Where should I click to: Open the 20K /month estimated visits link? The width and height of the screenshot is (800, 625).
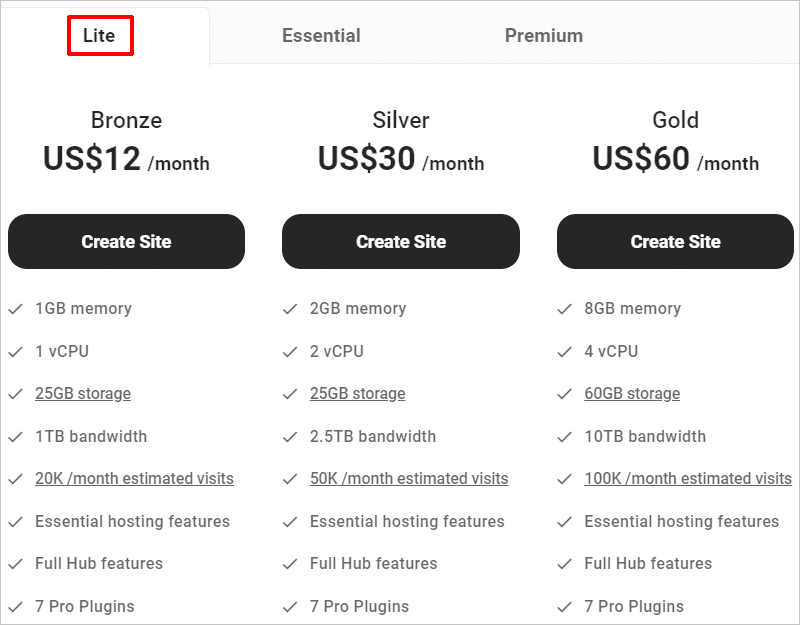coord(134,479)
